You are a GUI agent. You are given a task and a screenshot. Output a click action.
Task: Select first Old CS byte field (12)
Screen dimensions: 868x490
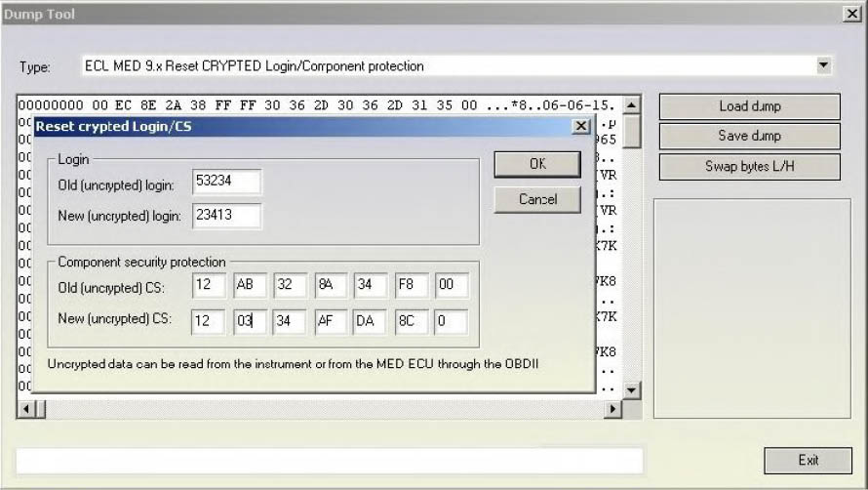click(209, 286)
